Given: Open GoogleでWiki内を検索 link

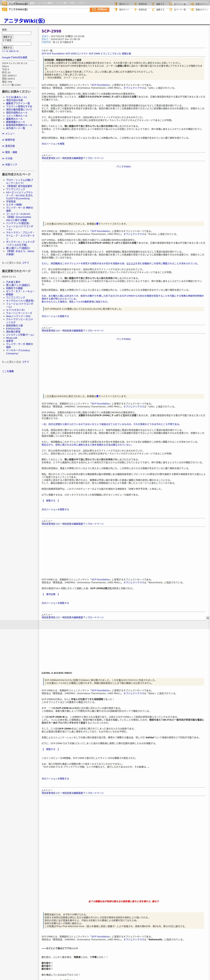Looking at the screenshot, I should tap(15, 57).
